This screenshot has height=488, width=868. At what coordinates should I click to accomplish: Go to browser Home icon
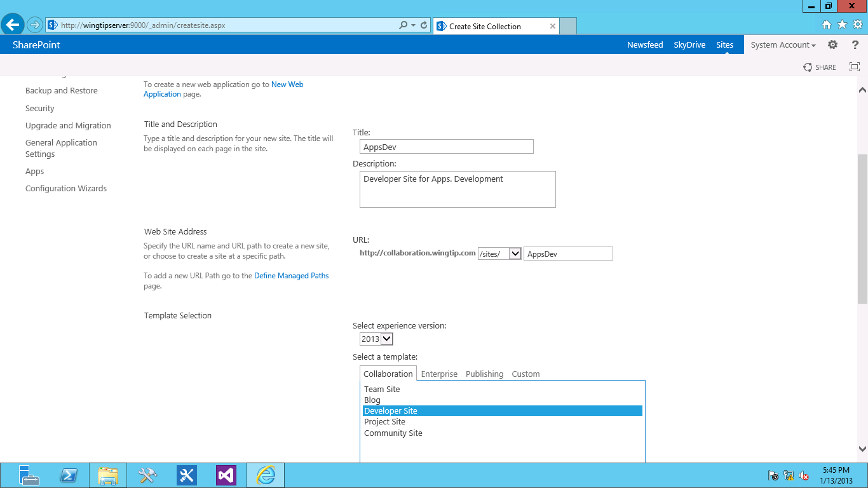827,25
